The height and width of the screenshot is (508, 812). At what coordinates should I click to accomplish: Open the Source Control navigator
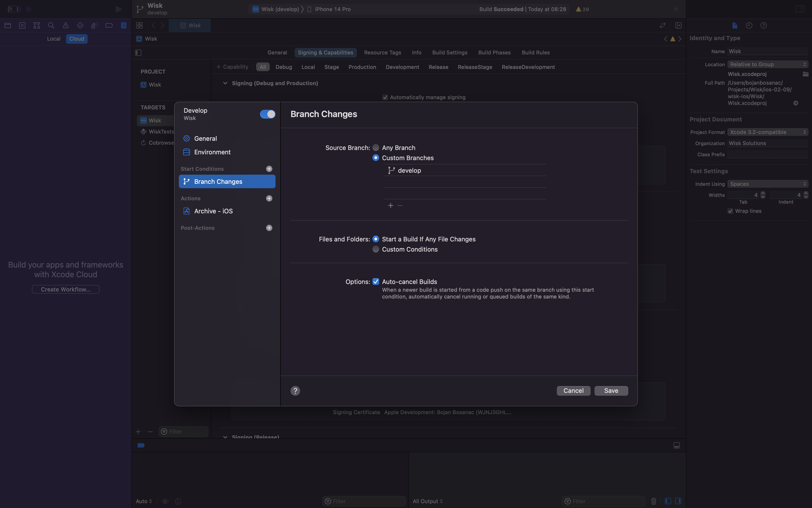pyautogui.click(x=22, y=25)
